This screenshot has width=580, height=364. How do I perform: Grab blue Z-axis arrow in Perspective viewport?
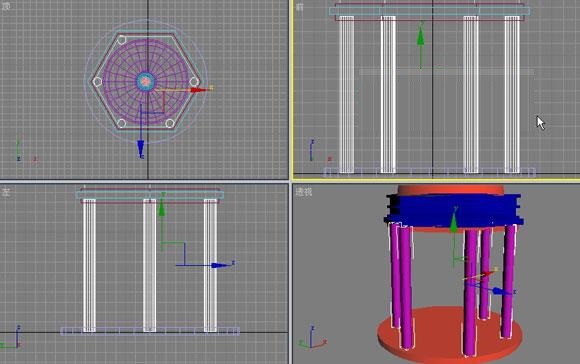pos(502,291)
